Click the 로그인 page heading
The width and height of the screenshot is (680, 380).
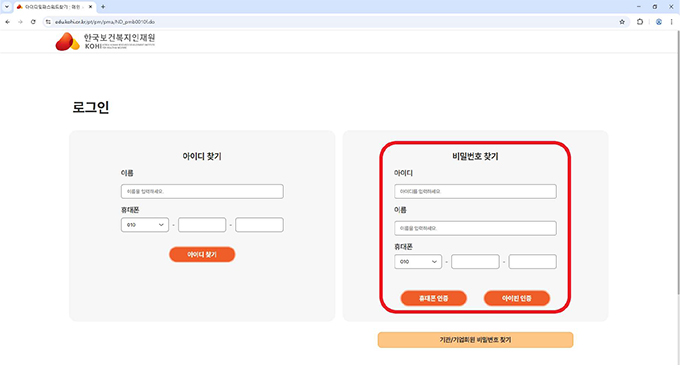click(x=91, y=107)
